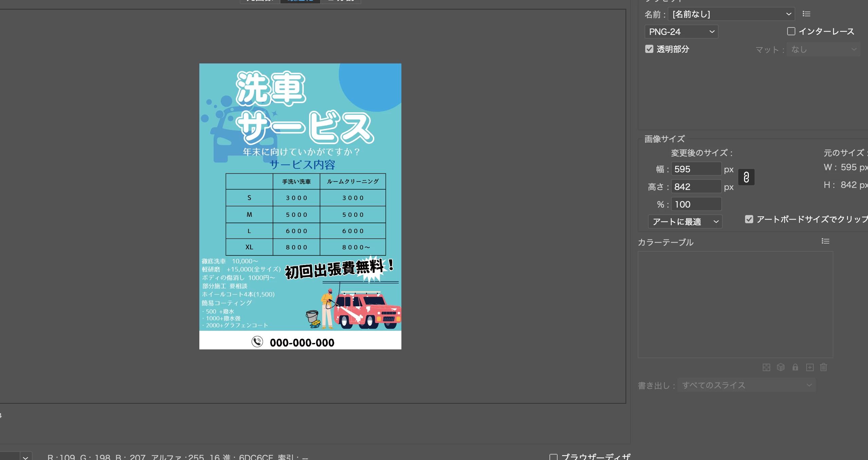Uncheck the 透明部分 transparency checkbox
Viewport: 868px width, 460px height.
tap(649, 49)
